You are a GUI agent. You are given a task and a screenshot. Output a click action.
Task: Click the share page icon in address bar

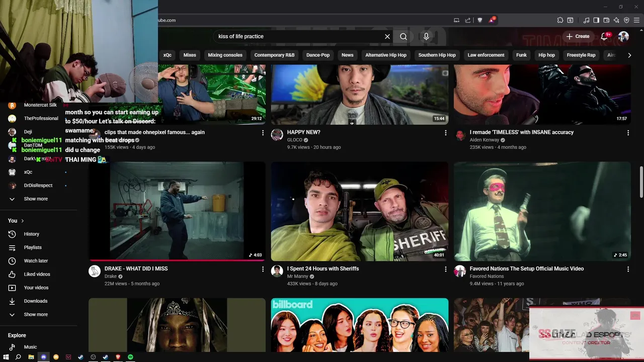pos(468,20)
